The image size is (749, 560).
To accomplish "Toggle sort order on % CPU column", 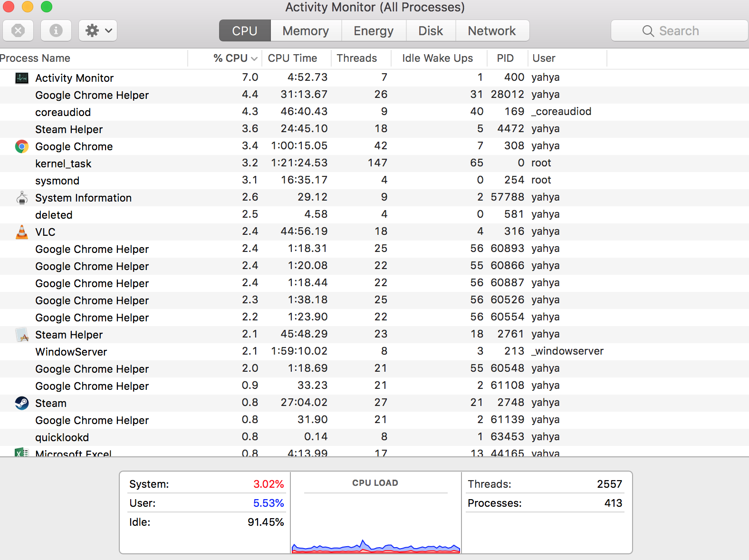I will pos(226,58).
